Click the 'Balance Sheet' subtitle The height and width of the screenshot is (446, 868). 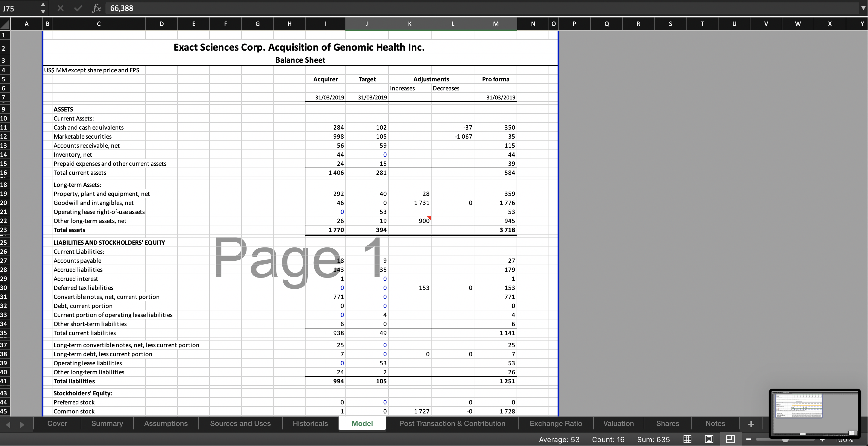pyautogui.click(x=300, y=60)
